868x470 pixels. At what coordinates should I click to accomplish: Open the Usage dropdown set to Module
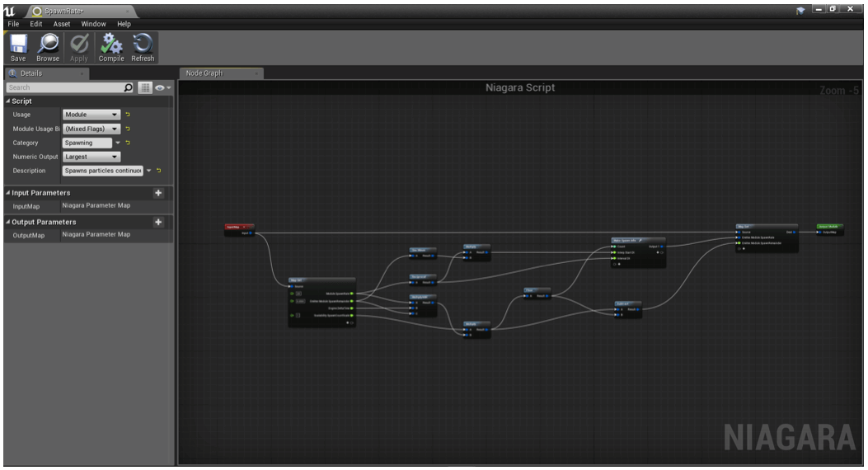tap(91, 115)
